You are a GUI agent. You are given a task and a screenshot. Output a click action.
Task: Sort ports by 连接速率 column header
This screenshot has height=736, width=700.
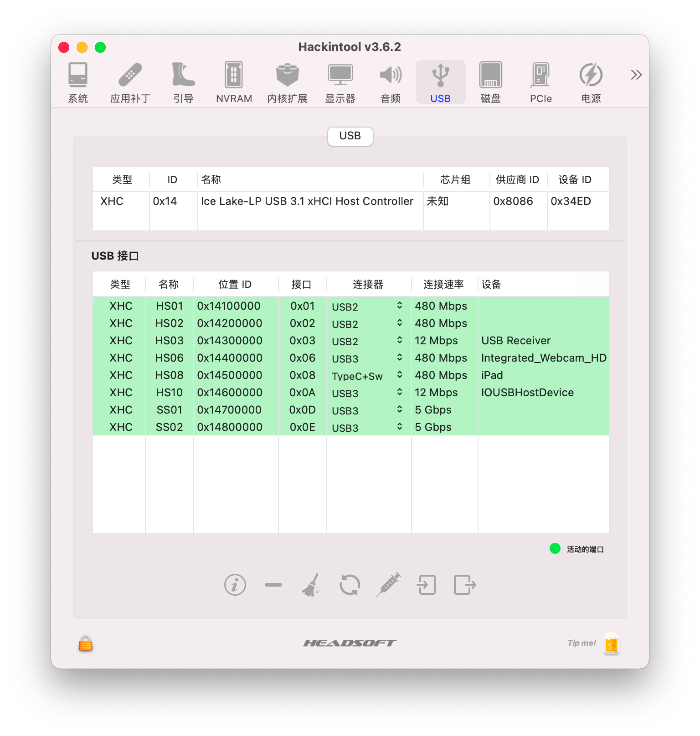coord(444,284)
